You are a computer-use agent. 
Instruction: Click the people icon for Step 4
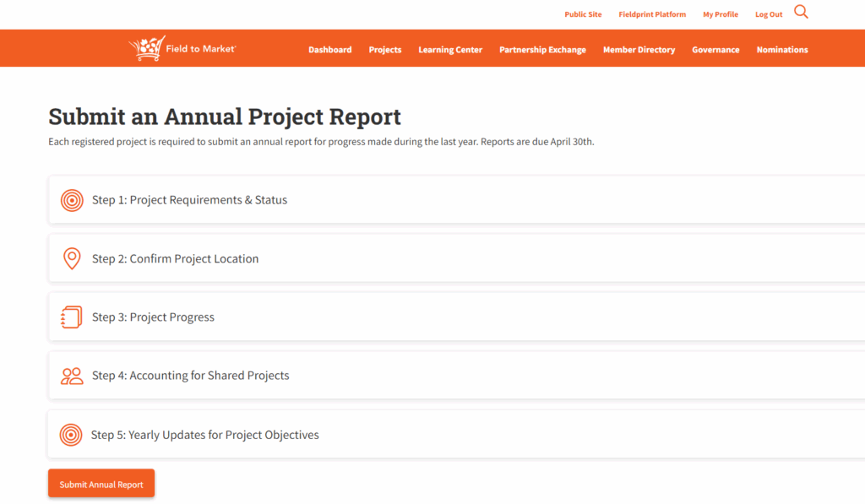[72, 376]
